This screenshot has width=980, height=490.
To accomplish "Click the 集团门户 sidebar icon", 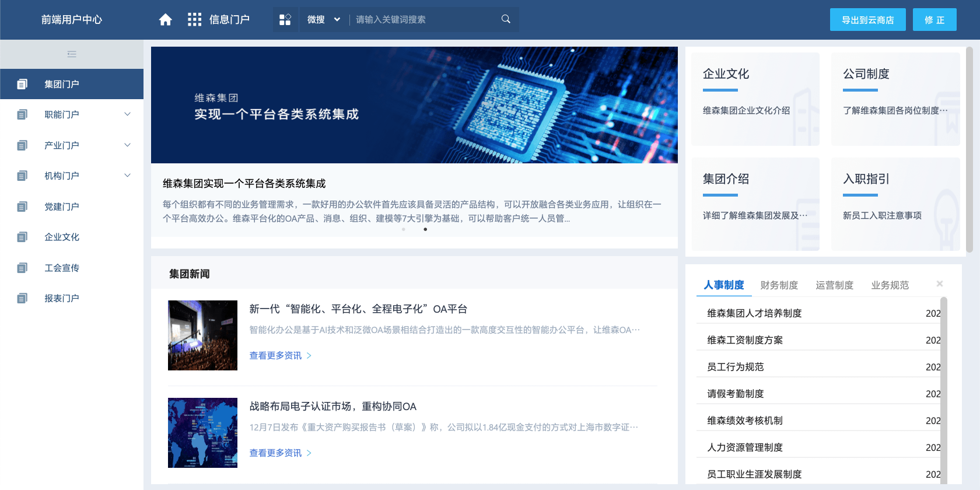I will (x=22, y=84).
